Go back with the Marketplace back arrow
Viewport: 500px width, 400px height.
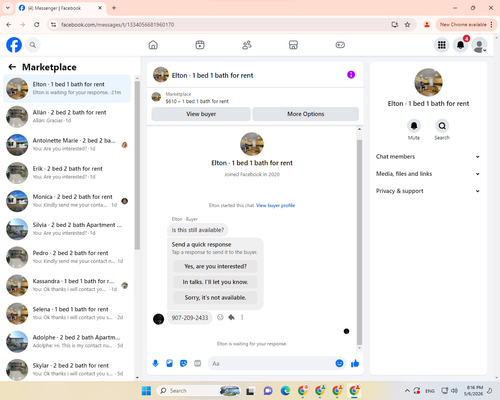(x=12, y=67)
